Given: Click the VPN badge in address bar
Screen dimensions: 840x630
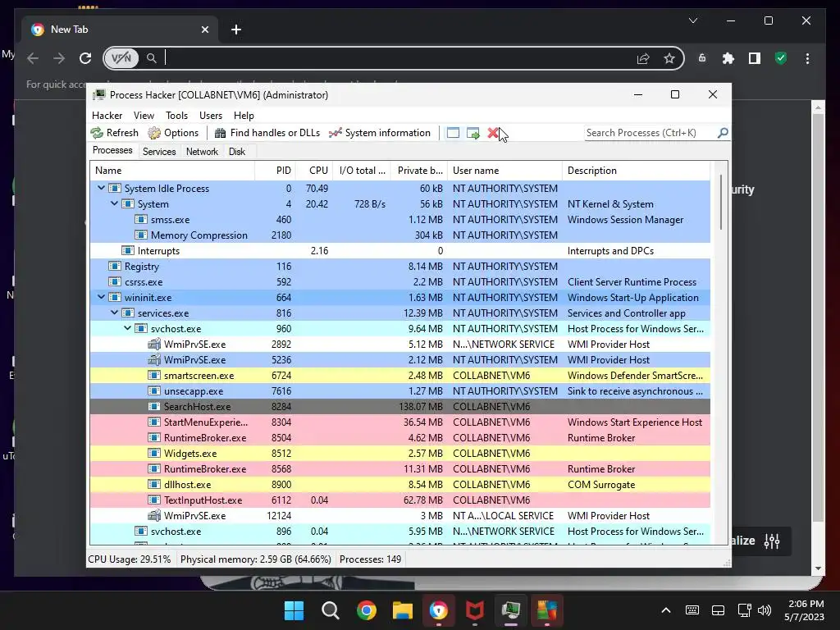Looking at the screenshot, I should [121, 58].
